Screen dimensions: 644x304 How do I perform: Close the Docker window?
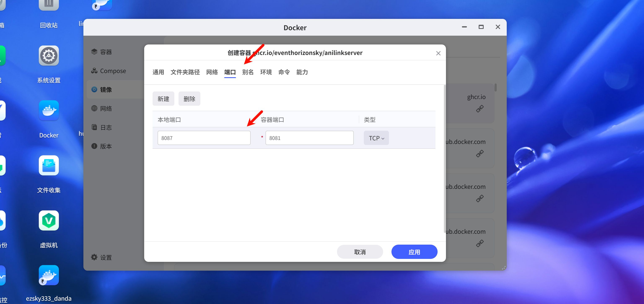[498, 27]
